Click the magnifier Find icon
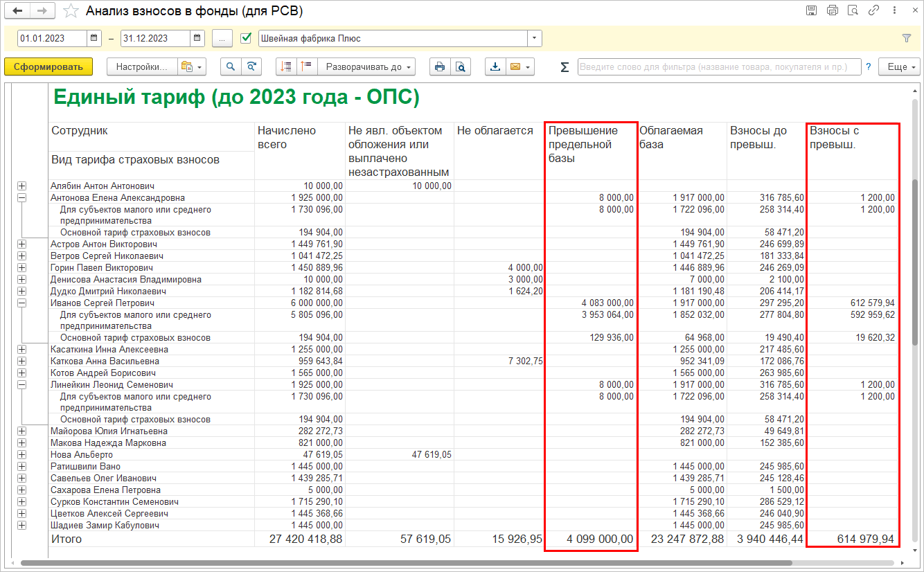 point(231,66)
